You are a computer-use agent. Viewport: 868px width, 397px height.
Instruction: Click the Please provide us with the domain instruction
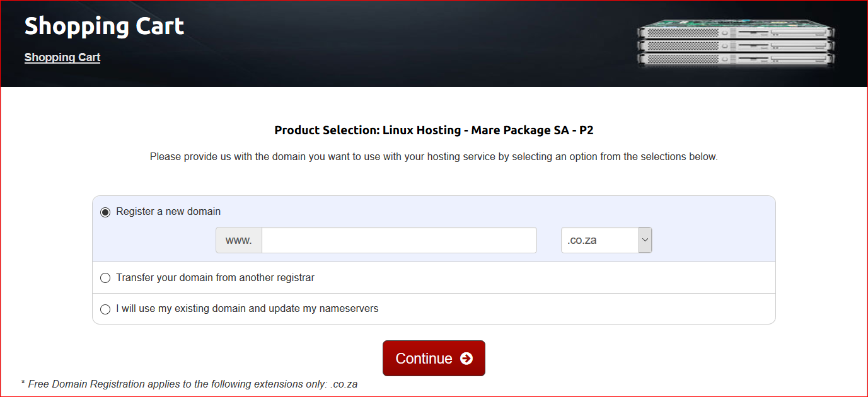(434, 156)
